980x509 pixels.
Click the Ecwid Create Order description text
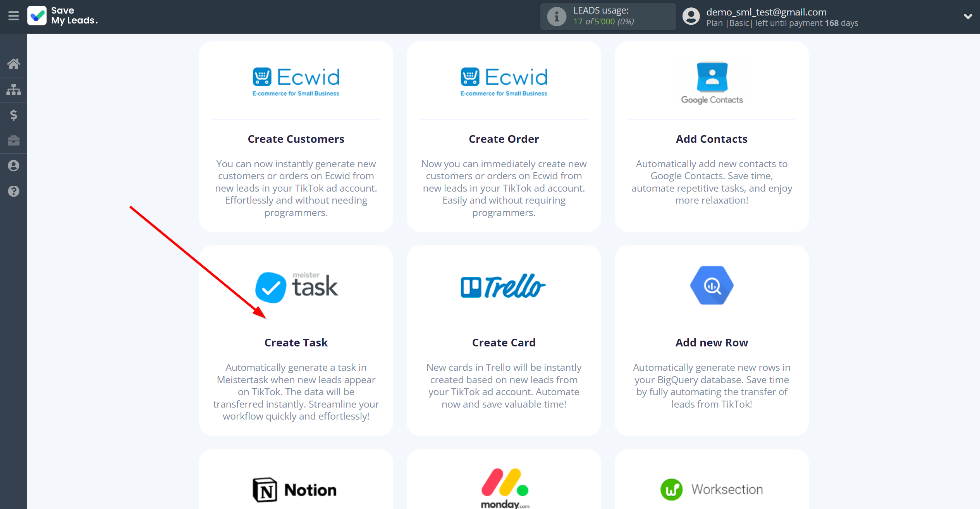coord(504,188)
